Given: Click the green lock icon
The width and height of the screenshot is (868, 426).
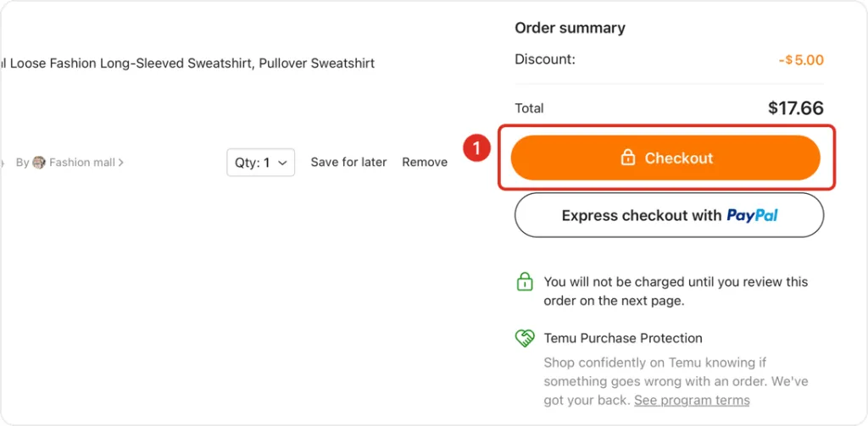Looking at the screenshot, I should 525,282.
